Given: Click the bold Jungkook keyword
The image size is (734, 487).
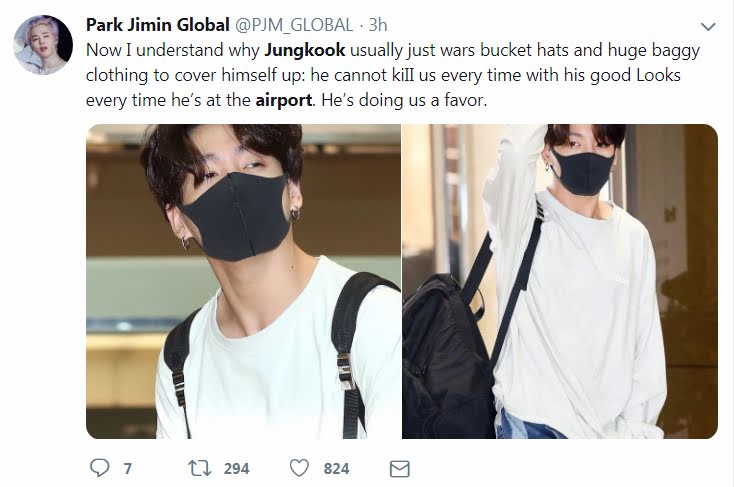Looking at the screenshot, I should pyautogui.click(x=305, y=50).
